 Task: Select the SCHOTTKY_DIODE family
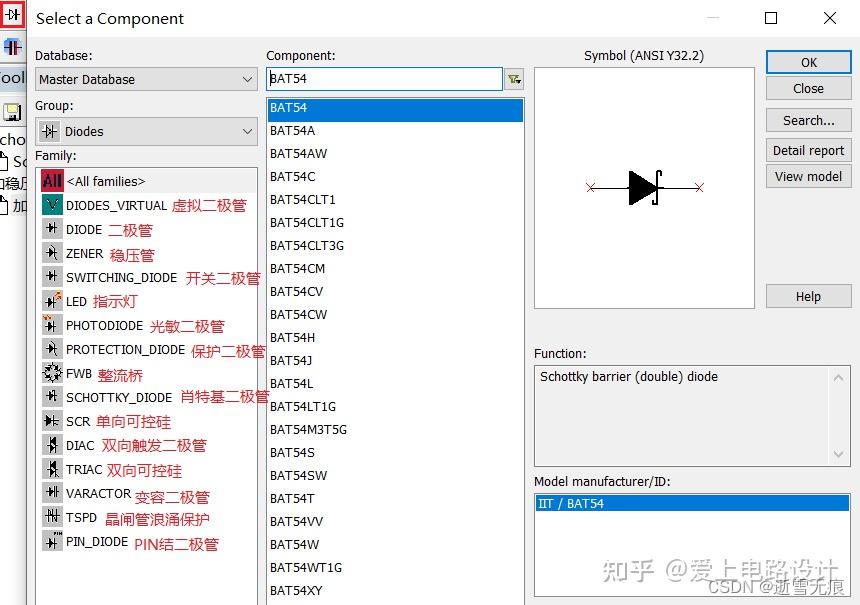tap(52, 397)
